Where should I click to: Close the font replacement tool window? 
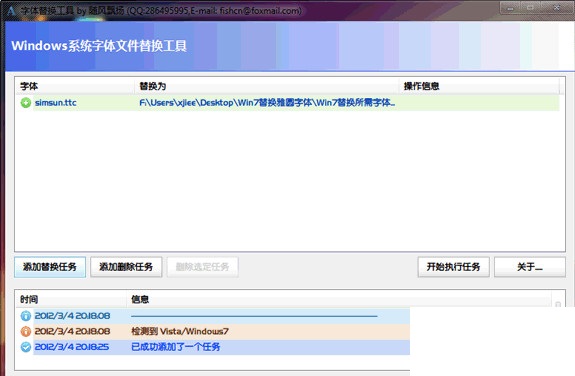point(556,8)
